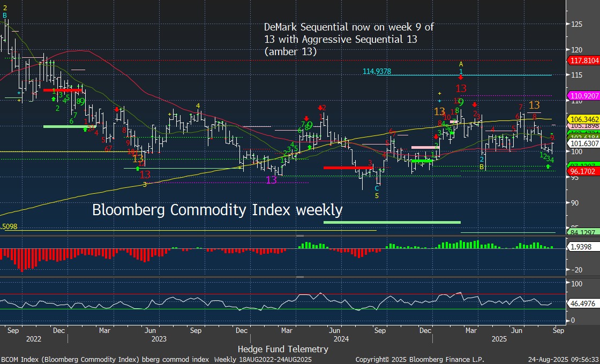Select the 2024 year label on time axis
The width and height of the screenshot is (600, 364).
341,339
